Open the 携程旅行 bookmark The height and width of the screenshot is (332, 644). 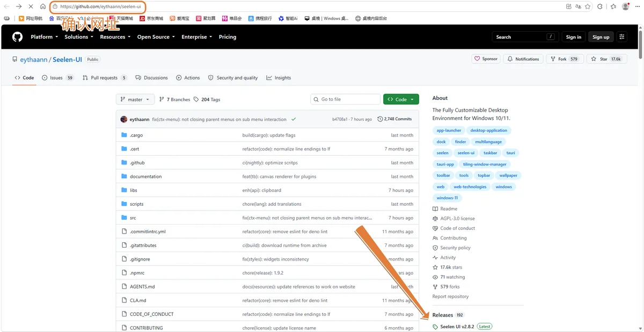pyautogui.click(x=260, y=18)
